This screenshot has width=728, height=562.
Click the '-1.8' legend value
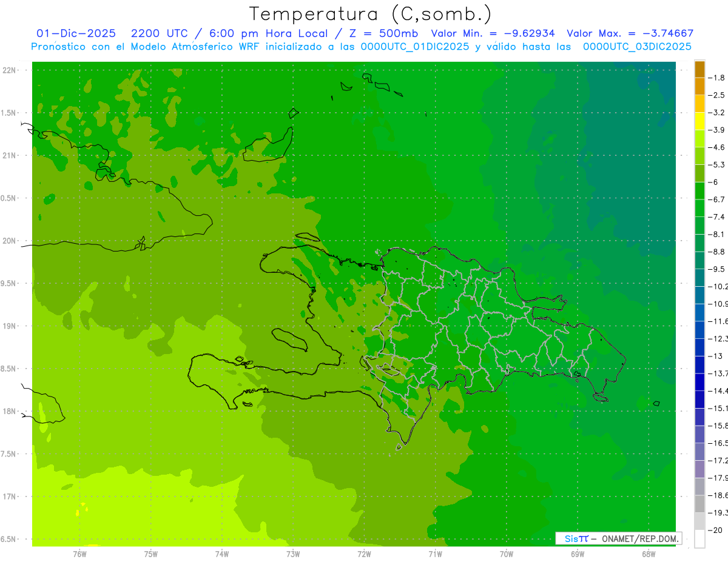[x=716, y=78]
